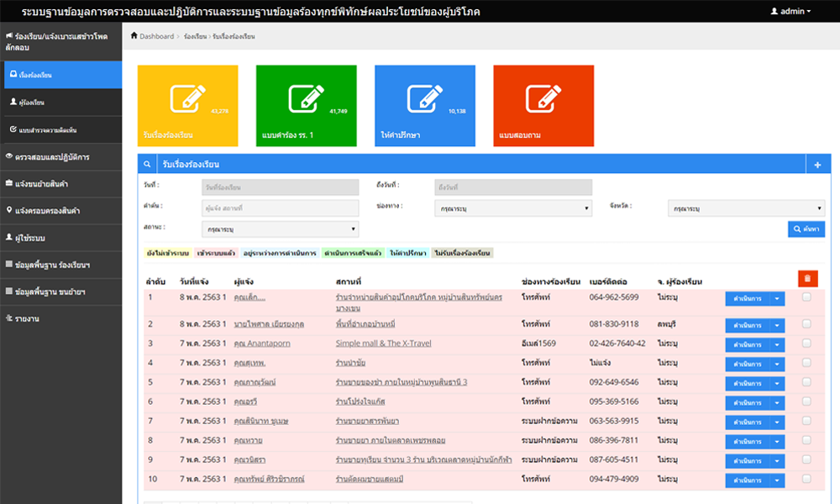Click the briefcase icon for แจ้งขนย้ายสินค้า
Screen dimensions: 840x504
(9, 183)
